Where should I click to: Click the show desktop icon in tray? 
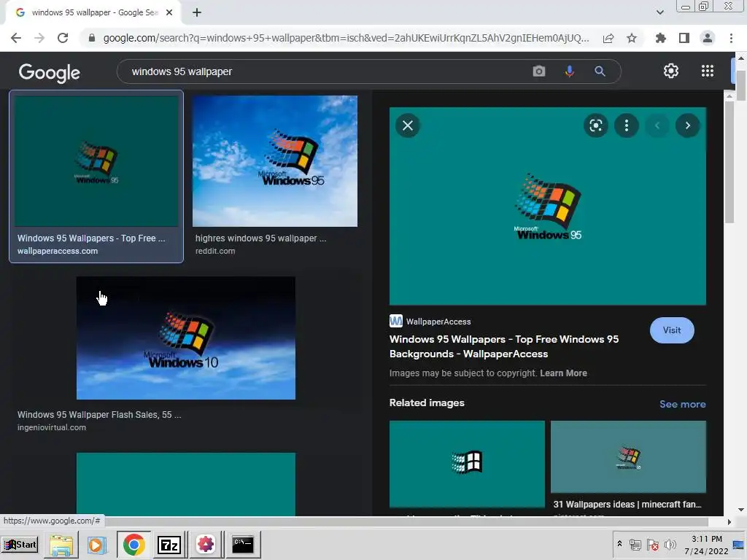(738, 545)
